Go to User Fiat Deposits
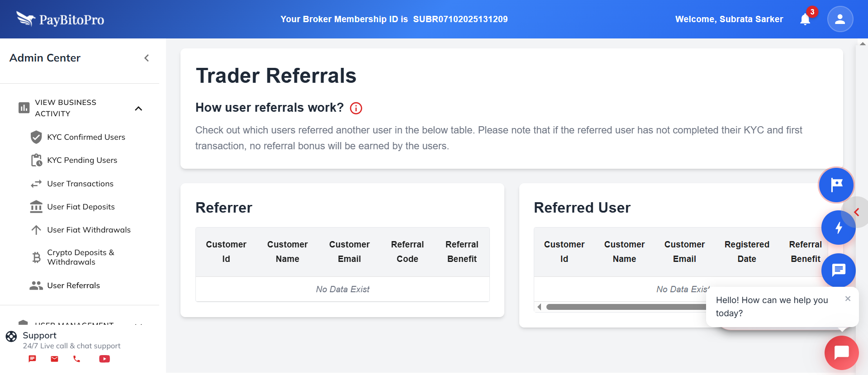The width and height of the screenshot is (868, 375). (81, 207)
